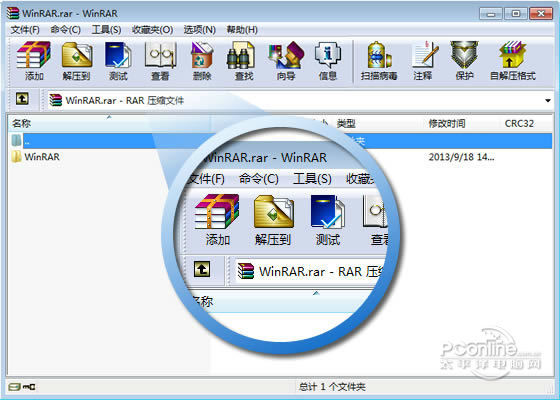This screenshot has width=560, height=400.
Task: Open the 注释 (Comment) toolbar icon
Action: click(x=424, y=60)
